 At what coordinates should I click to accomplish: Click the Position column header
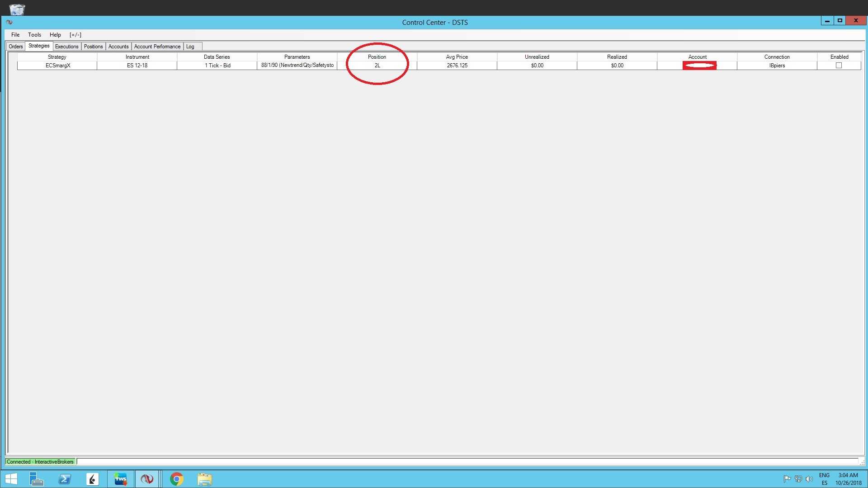[x=377, y=57]
